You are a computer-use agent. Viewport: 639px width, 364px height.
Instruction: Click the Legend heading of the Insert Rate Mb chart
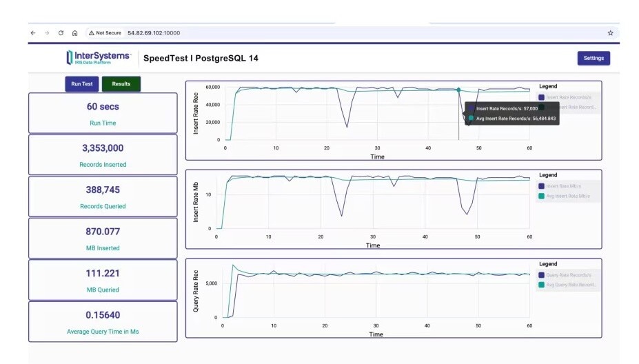point(548,175)
